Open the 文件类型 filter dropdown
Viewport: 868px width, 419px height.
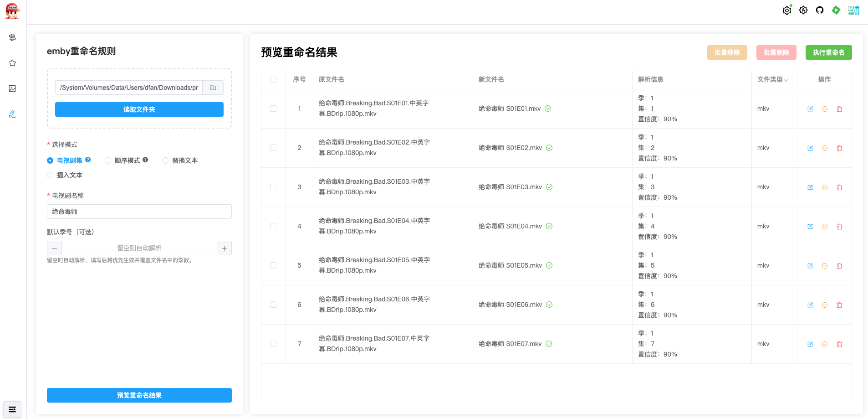pyautogui.click(x=786, y=80)
